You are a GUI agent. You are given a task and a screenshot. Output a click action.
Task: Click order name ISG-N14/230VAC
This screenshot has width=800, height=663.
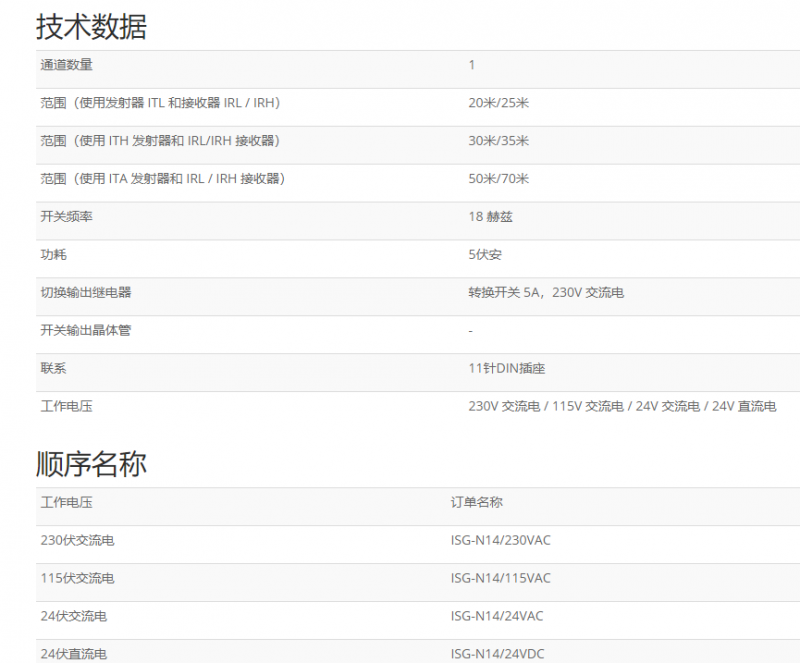[x=500, y=541]
